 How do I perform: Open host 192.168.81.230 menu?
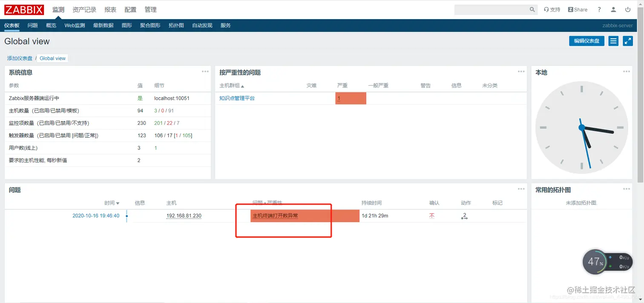coord(184,216)
